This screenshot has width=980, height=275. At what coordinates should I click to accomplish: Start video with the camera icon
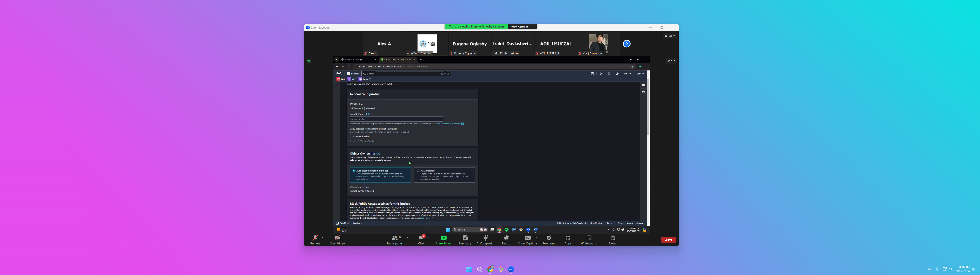click(337, 238)
